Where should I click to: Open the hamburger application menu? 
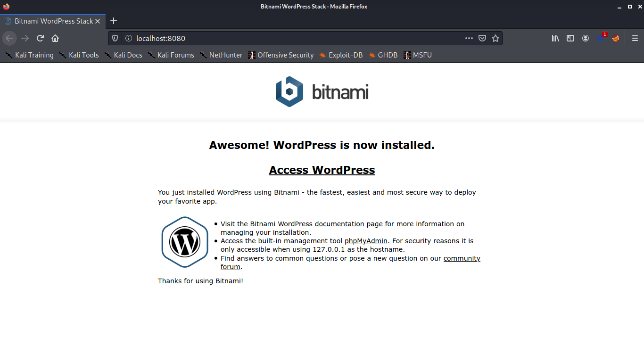click(635, 38)
